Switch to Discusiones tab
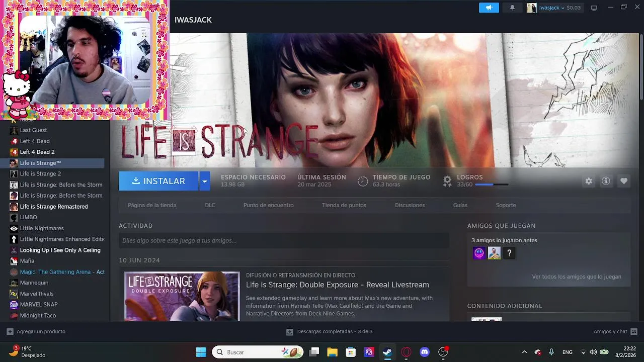This screenshot has width=644, height=362. coord(410,205)
